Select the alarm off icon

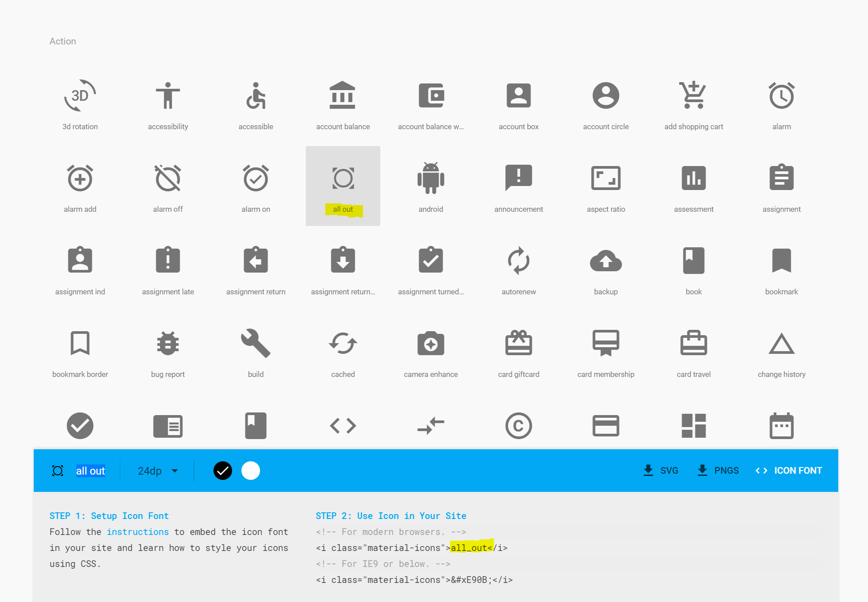(x=167, y=178)
